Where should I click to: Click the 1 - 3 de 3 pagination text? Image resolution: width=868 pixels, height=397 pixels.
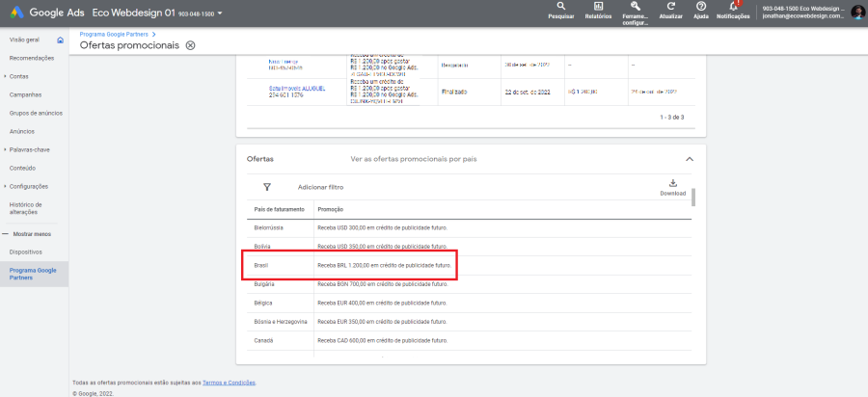671,118
